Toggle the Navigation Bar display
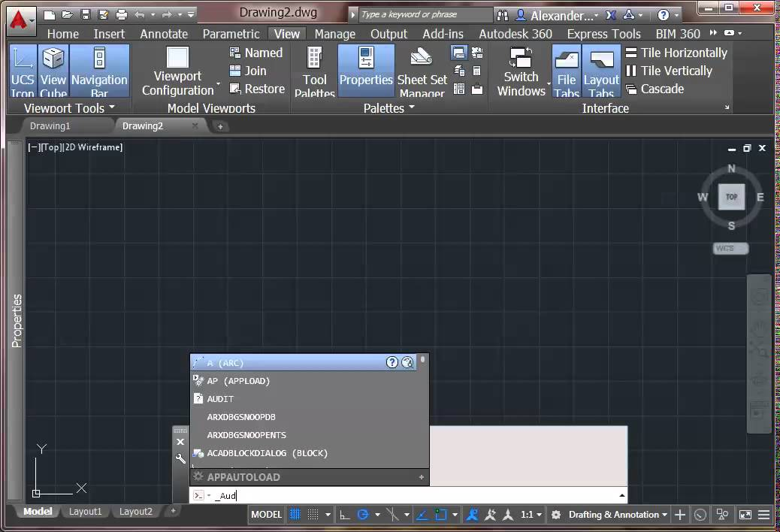This screenshot has width=780, height=532. point(99,71)
